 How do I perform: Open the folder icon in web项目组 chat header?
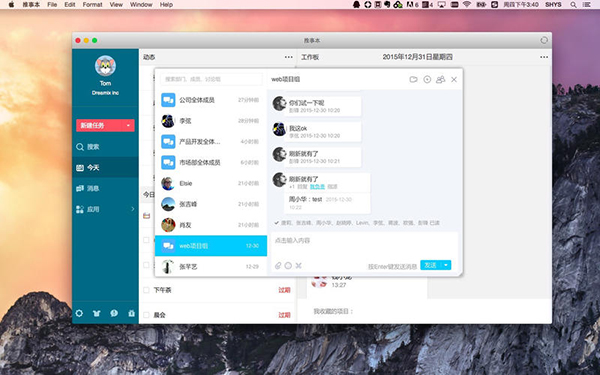coord(413,80)
